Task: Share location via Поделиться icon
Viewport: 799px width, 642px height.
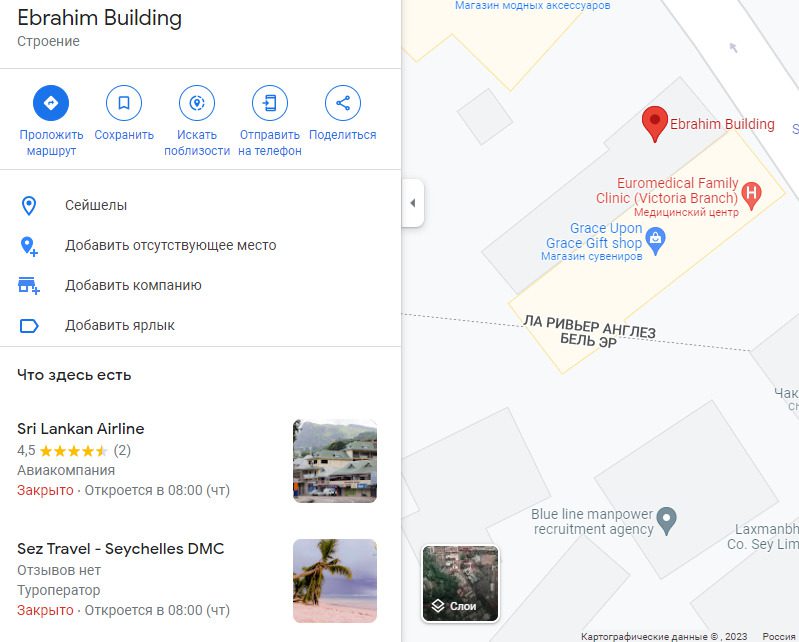Action: [342, 103]
